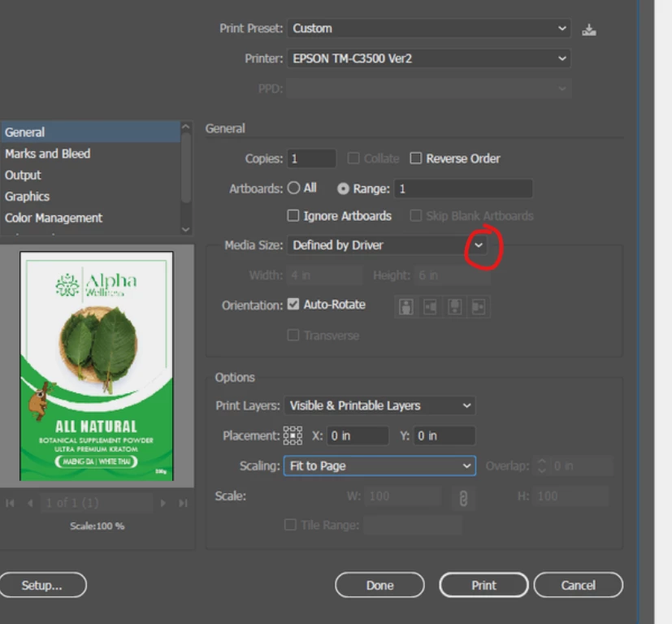Select portrait up orientation icon
The image size is (672, 624).
pos(405,307)
